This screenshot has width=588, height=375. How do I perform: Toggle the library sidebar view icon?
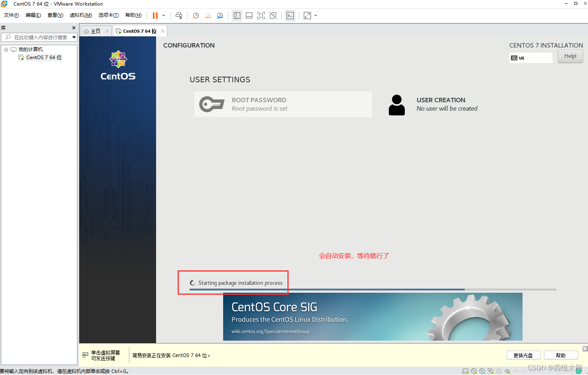click(237, 16)
